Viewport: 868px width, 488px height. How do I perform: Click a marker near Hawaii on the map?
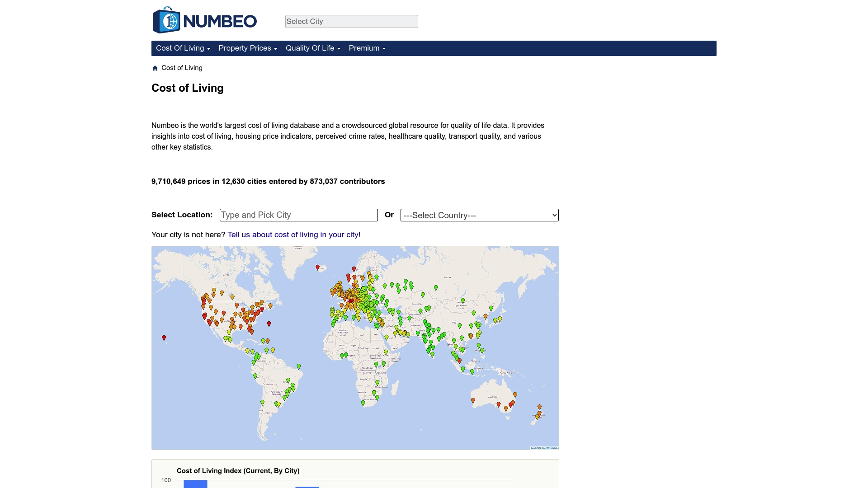pyautogui.click(x=164, y=338)
